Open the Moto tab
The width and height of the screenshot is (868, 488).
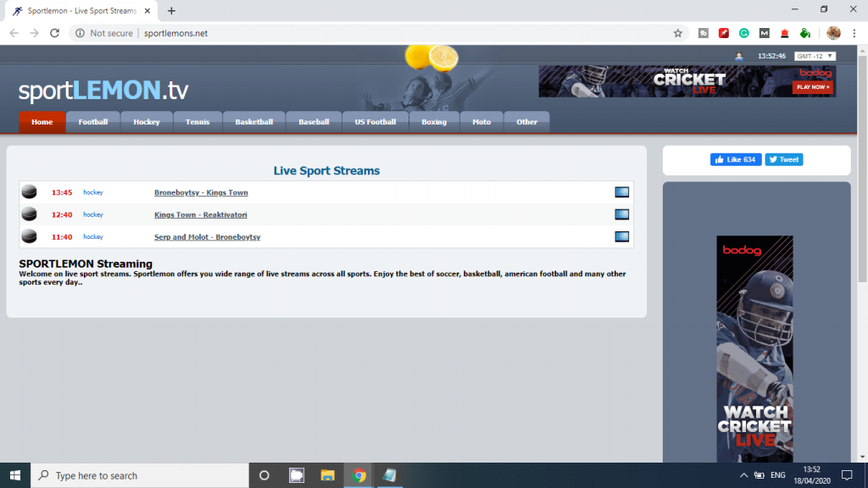(x=481, y=122)
